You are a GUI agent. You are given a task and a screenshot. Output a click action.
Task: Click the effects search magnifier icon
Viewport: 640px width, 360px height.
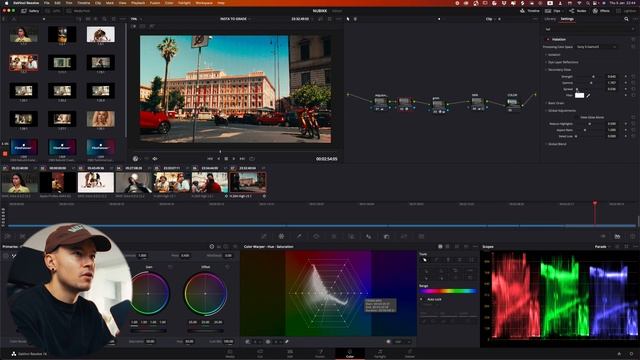626,19
